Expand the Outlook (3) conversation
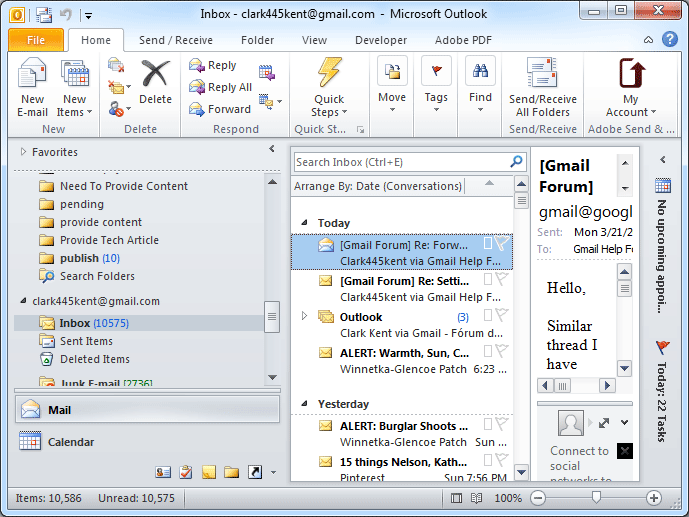Viewport: 689px width, 517px height. [304, 315]
